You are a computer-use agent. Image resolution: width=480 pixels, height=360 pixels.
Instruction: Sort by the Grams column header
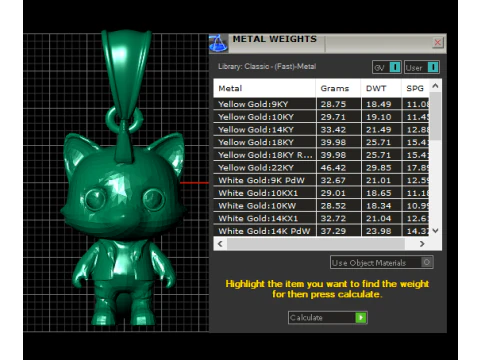tap(338, 88)
